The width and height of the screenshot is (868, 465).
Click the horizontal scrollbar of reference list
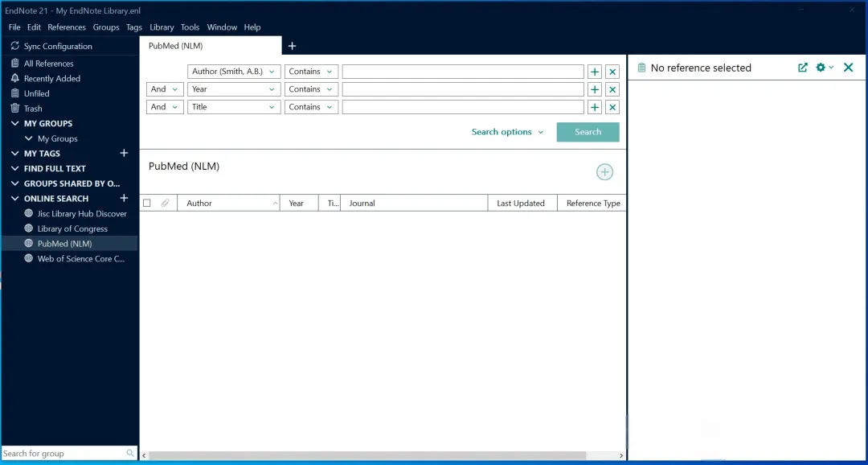click(x=367, y=455)
